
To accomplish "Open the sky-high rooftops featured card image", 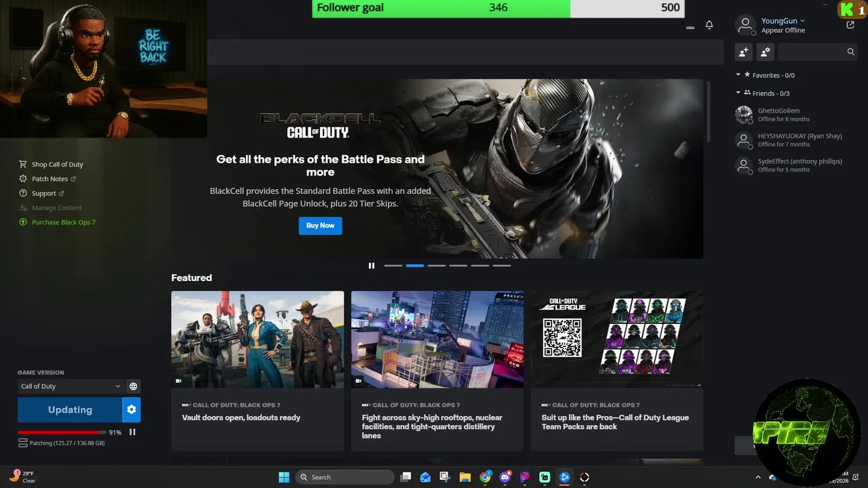I will (x=437, y=340).
